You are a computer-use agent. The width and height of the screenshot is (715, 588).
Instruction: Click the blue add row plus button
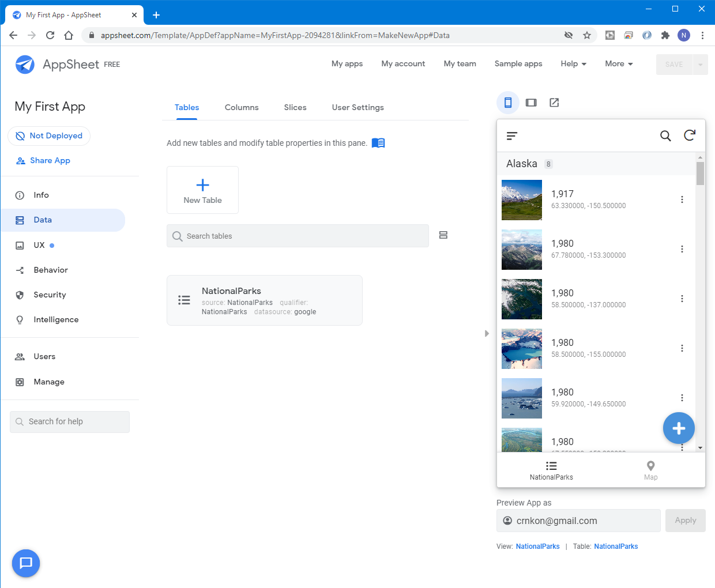[679, 428]
